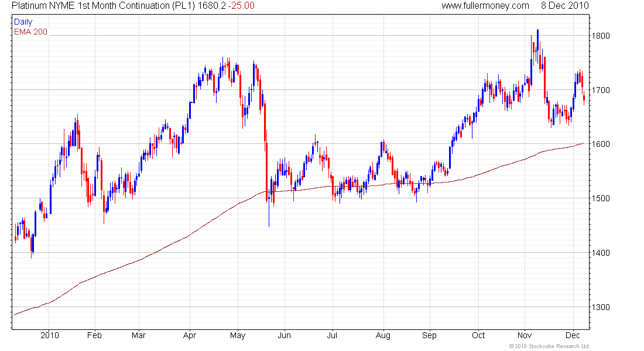This screenshot has width=644, height=351.
Task: Click the 1400 price axis label
Action: (601, 253)
